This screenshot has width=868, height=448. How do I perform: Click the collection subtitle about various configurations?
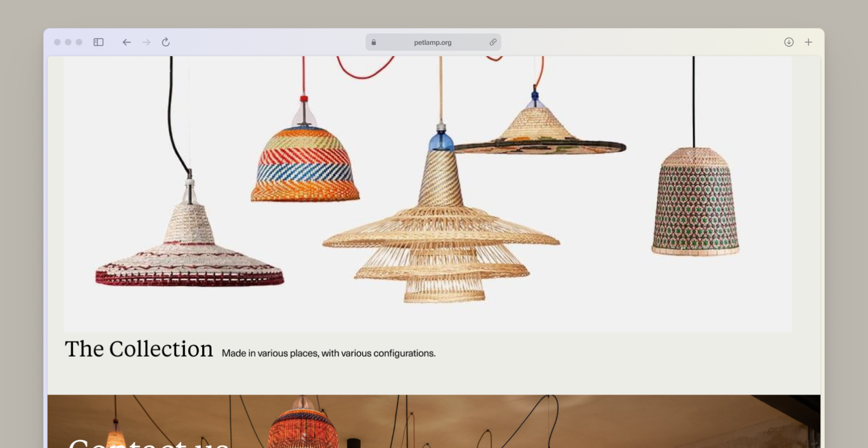pos(328,353)
